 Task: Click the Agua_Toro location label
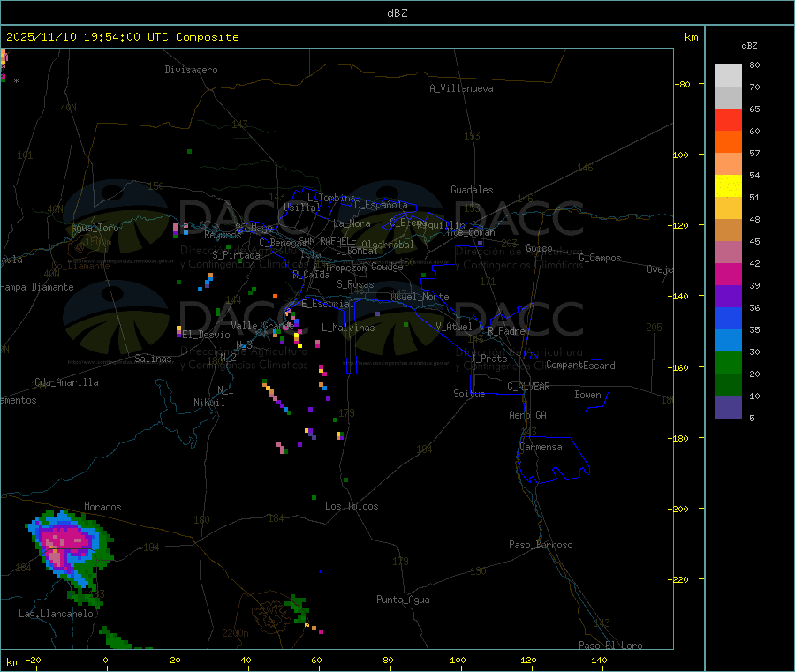(x=95, y=228)
